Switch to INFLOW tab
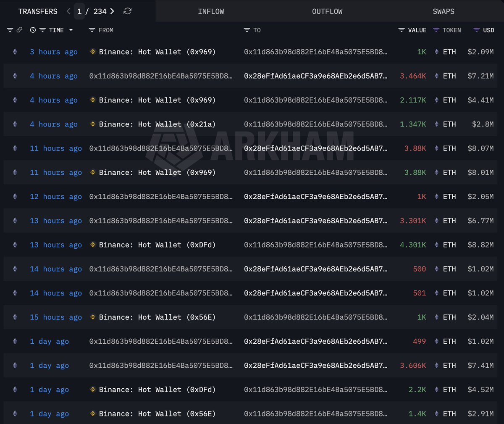This screenshot has height=424, width=504. pyautogui.click(x=211, y=11)
